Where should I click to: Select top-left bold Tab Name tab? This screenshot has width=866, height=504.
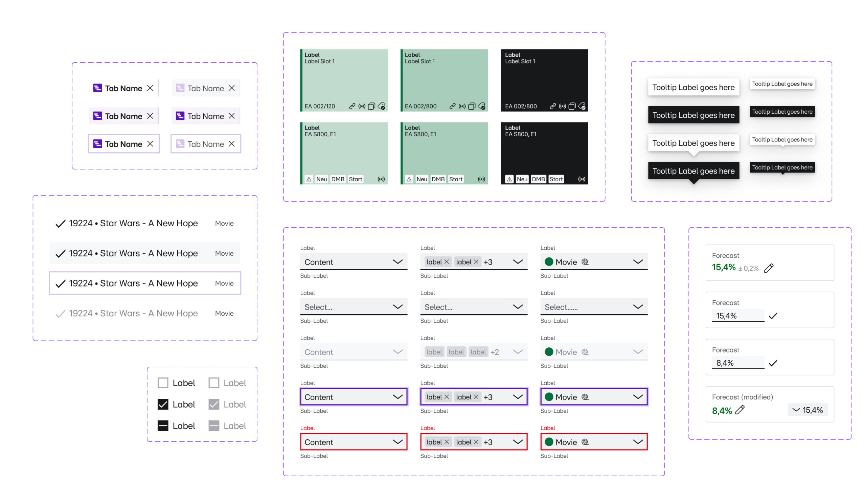point(123,88)
